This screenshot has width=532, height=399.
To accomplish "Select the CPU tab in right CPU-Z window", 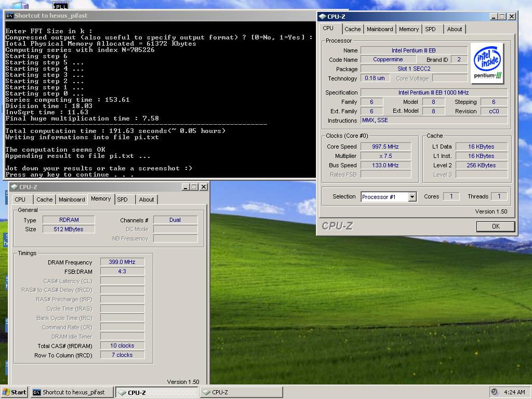I will point(328,29).
